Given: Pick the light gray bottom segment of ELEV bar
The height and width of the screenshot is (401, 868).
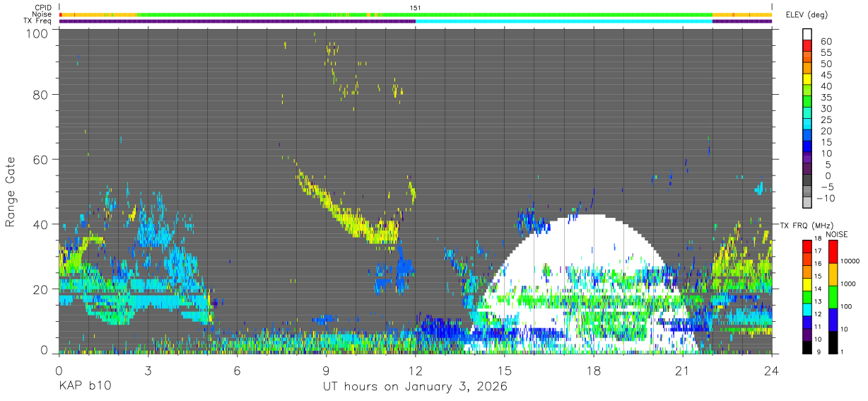Looking at the screenshot, I should tap(807, 203).
